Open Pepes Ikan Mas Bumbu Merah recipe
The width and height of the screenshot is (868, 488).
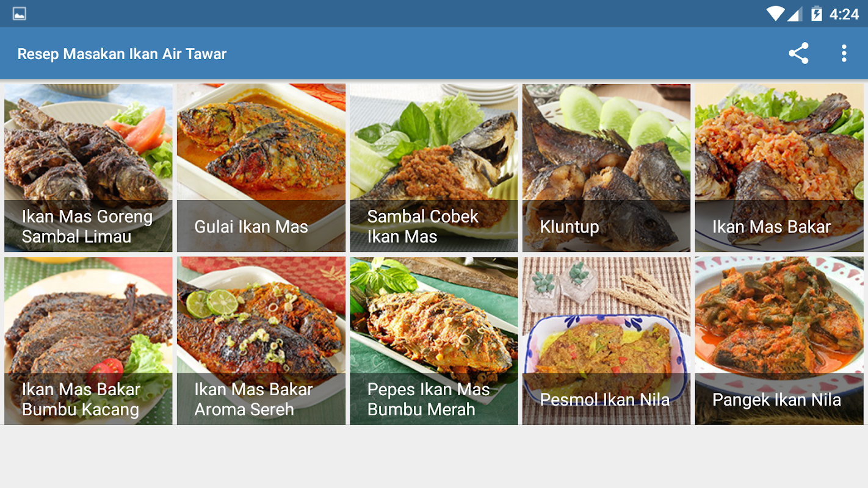434,340
